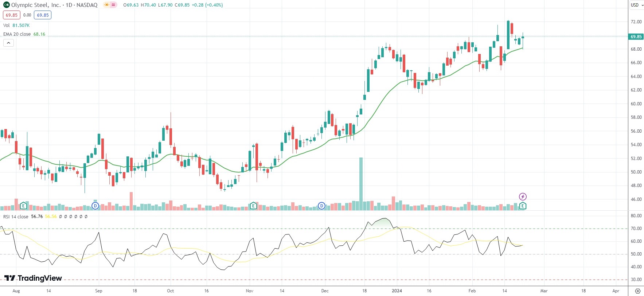This screenshot has height=296, width=644.
Task: Click the 48.00 price axis label
Action: click(x=636, y=186)
